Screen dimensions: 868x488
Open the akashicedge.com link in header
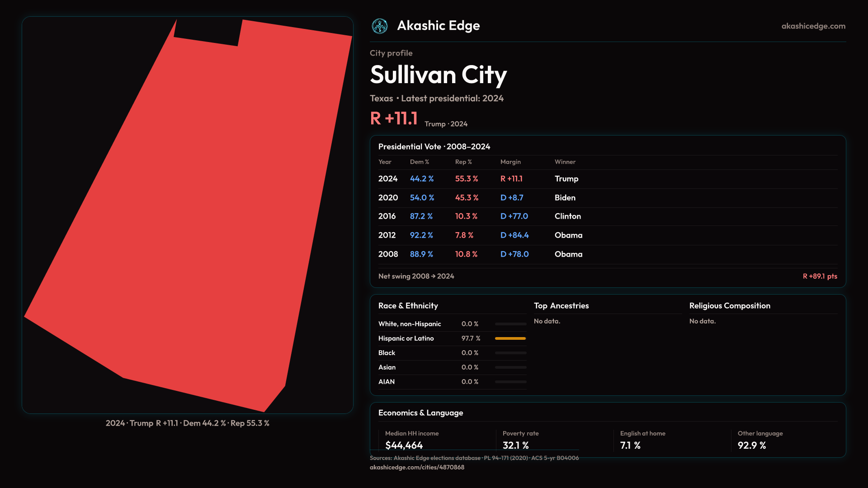pyautogui.click(x=813, y=26)
